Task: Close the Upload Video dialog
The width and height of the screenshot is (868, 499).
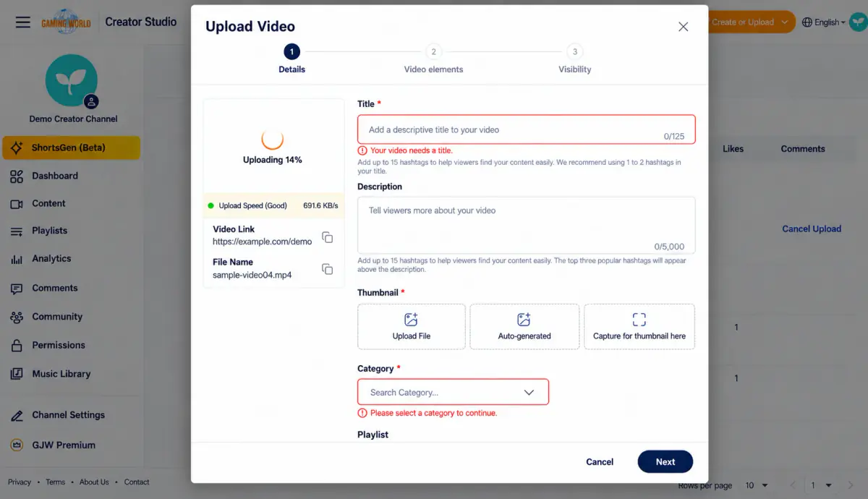Action: tap(683, 27)
